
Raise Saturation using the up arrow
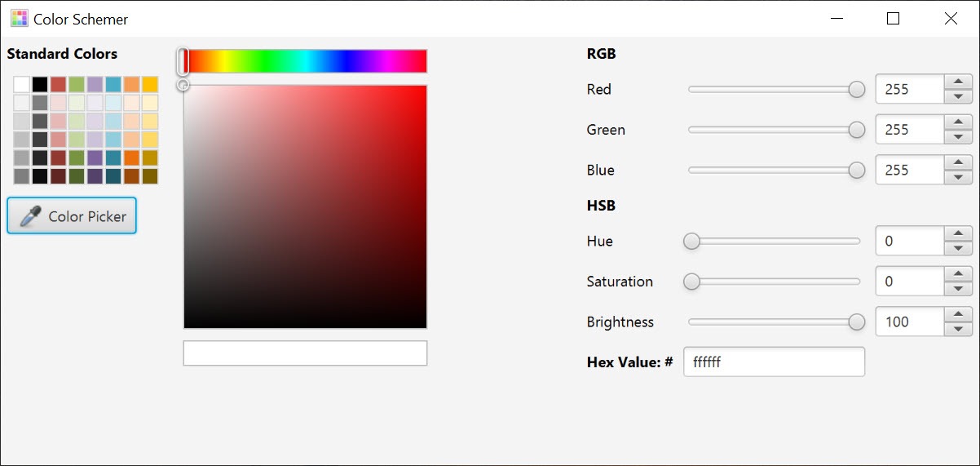958,274
